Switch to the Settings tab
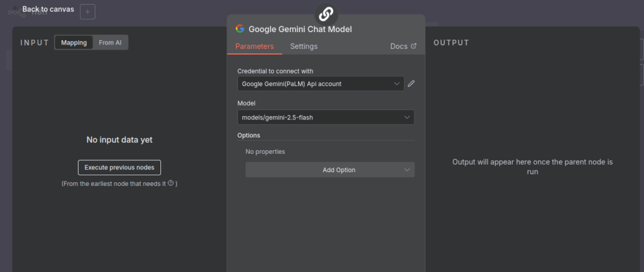This screenshot has height=272, width=644. pyautogui.click(x=304, y=46)
